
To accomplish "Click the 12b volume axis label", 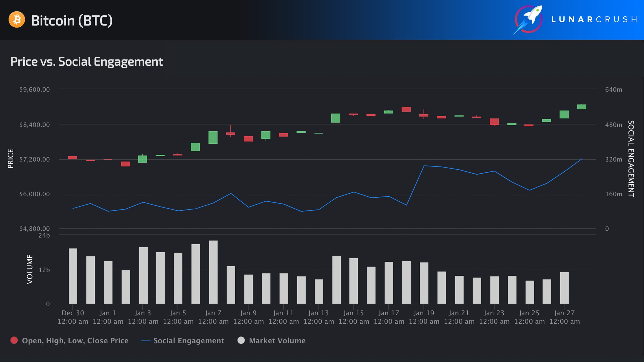I will pos(44,270).
